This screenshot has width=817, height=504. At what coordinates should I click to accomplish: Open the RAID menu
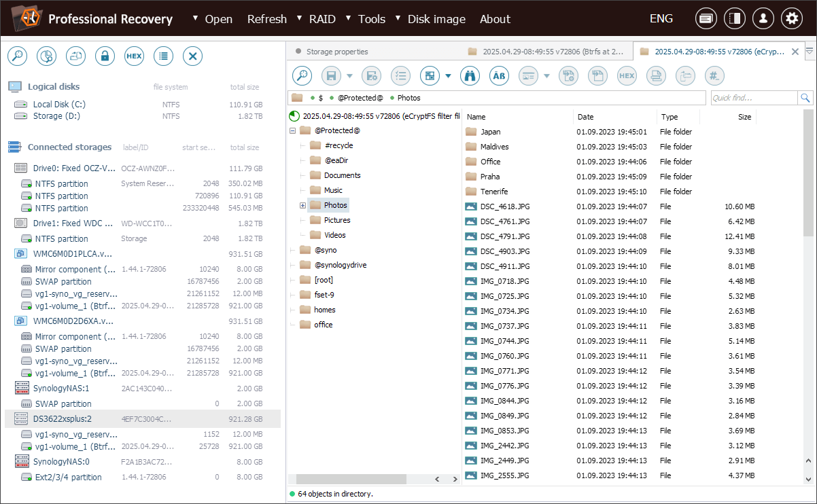321,19
